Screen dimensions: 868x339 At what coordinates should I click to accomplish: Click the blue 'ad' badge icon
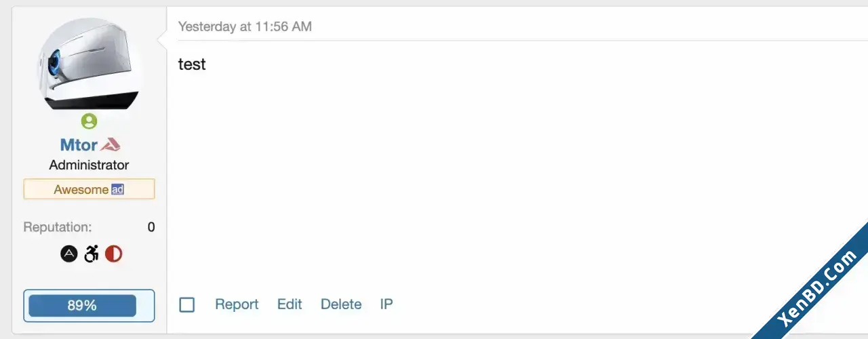[x=118, y=189]
